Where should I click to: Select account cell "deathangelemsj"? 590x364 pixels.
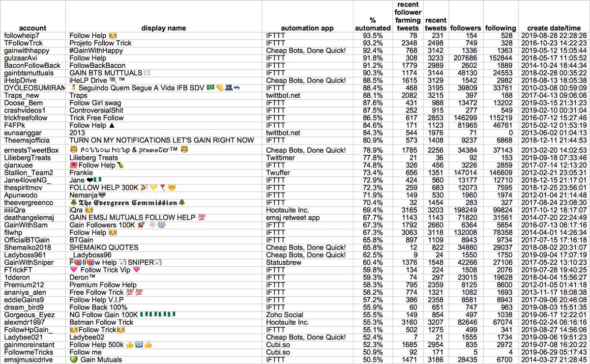coord(29,217)
